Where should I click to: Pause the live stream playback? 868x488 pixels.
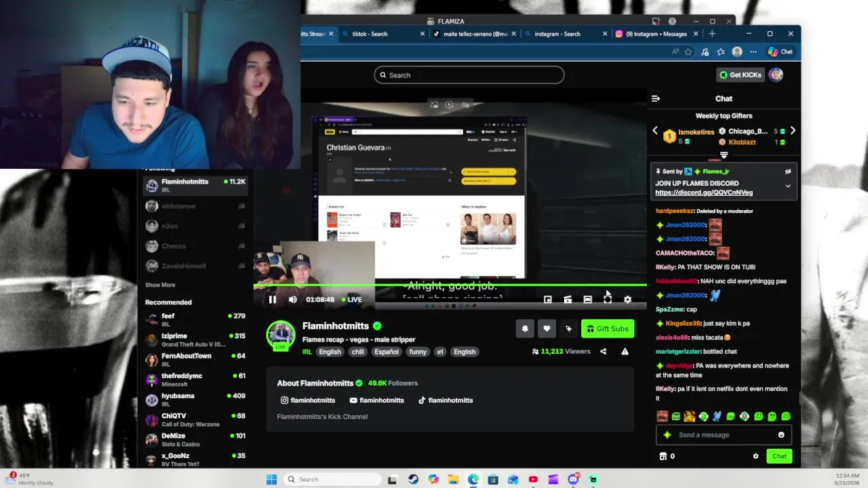point(273,300)
